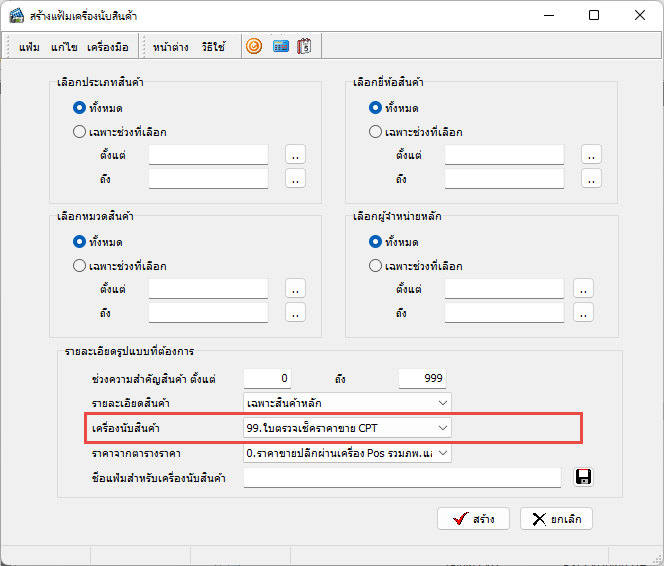Open the blue calculator toolbar icon
The image size is (664, 566).
click(281, 46)
